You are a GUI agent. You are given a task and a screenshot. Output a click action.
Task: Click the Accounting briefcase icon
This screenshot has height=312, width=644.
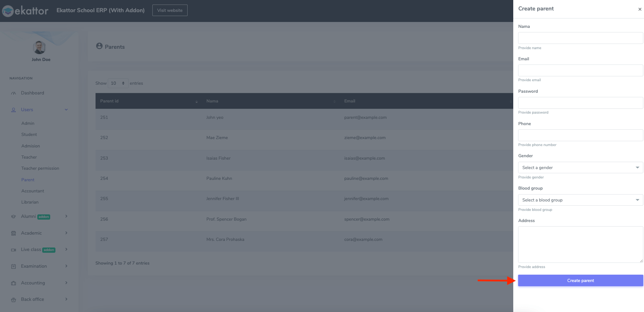point(14,283)
